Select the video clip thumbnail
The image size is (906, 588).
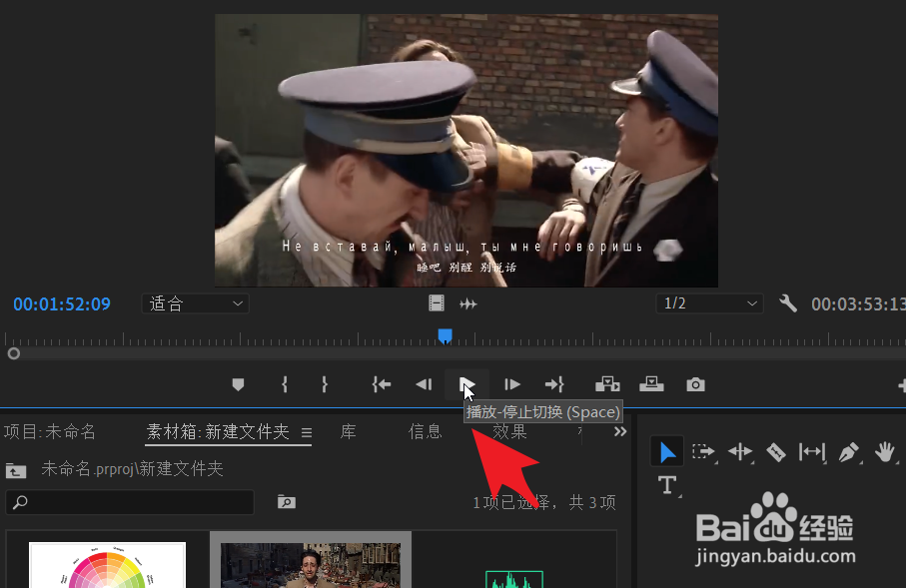pyautogui.click(x=311, y=565)
